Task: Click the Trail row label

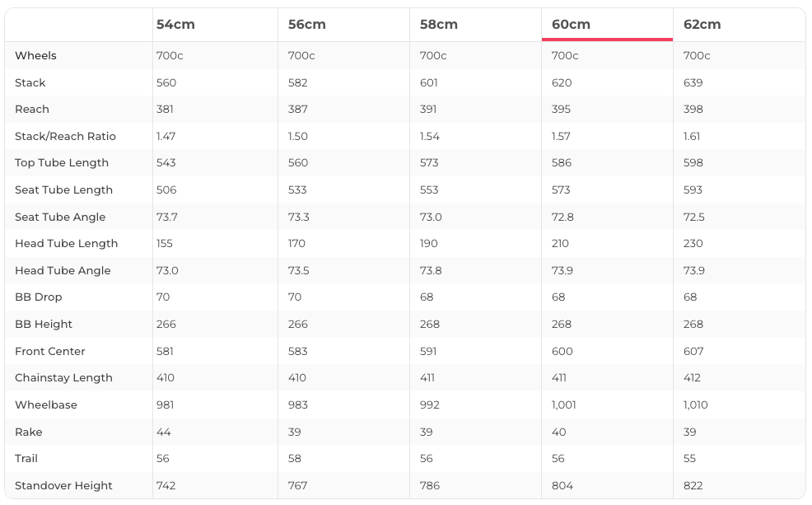Action: pyautogui.click(x=26, y=459)
